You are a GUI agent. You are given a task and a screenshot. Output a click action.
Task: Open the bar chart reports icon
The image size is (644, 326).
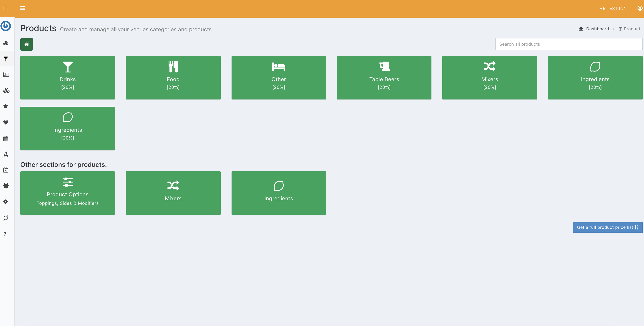(6, 75)
